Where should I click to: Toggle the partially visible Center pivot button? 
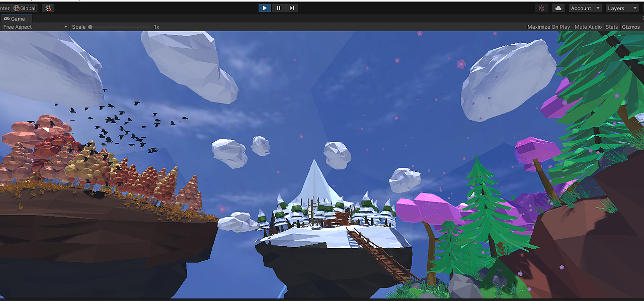point(5,8)
